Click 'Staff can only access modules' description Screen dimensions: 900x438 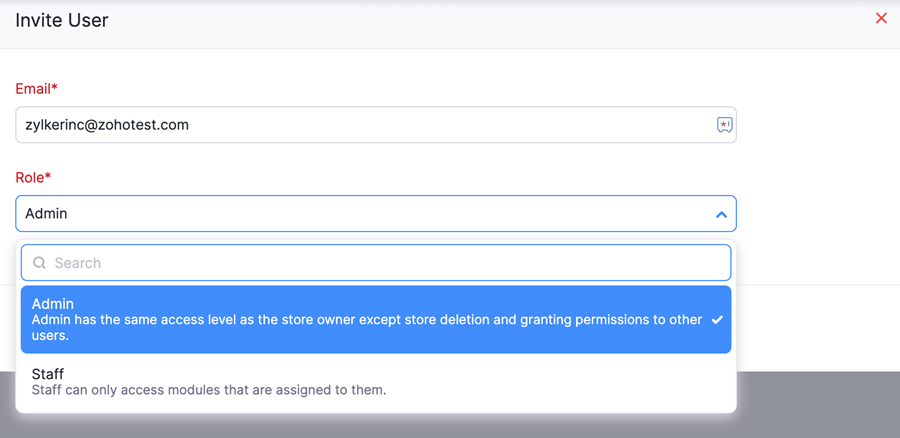[208, 390]
